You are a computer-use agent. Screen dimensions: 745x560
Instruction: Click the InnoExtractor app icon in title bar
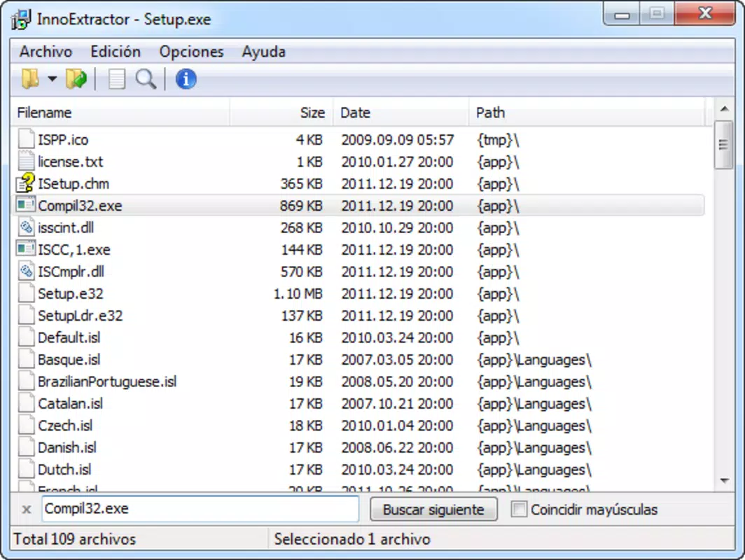[22, 20]
